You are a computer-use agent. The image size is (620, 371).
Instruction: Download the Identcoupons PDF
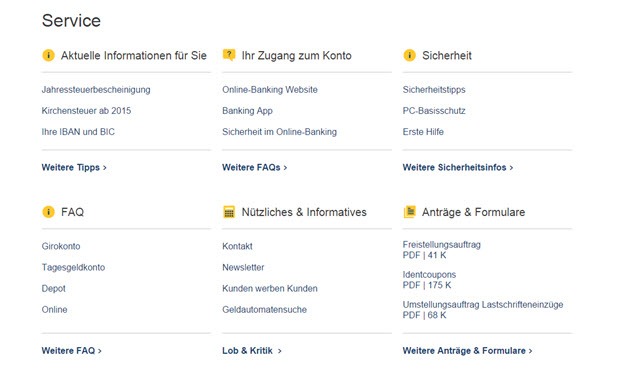pos(429,280)
